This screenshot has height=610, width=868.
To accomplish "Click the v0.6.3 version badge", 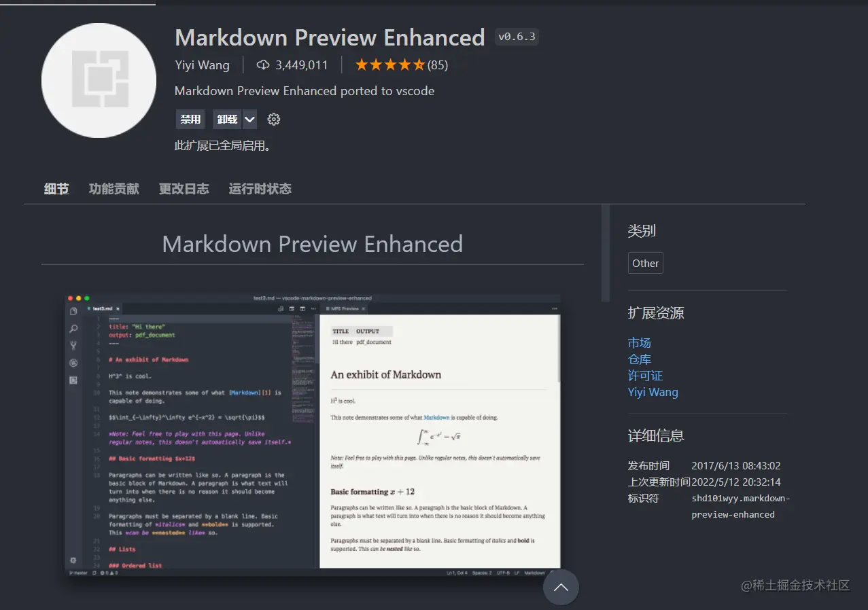I will click(x=517, y=37).
